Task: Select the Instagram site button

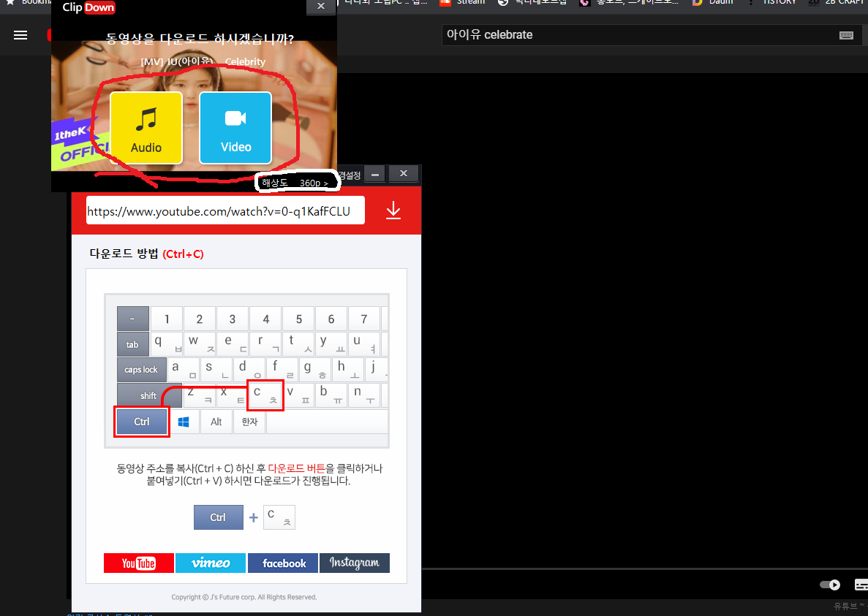Action: (x=354, y=563)
